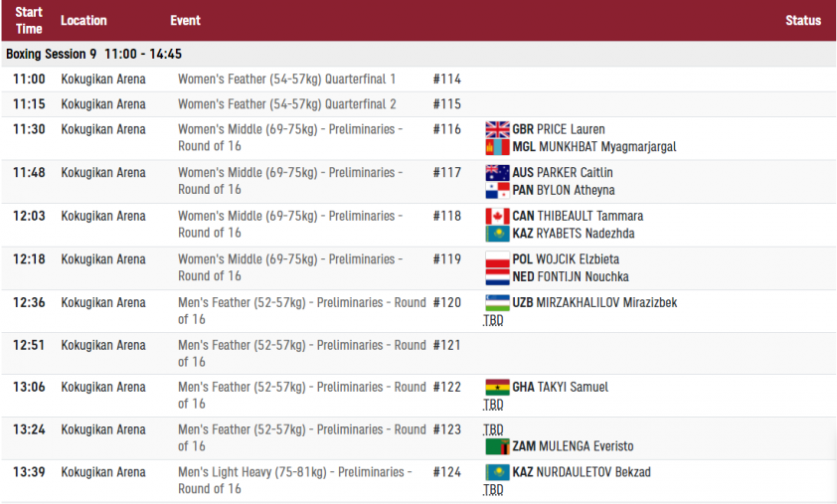Click the Location column header
Viewport: 837px width, 504px height.
(x=84, y=20)
